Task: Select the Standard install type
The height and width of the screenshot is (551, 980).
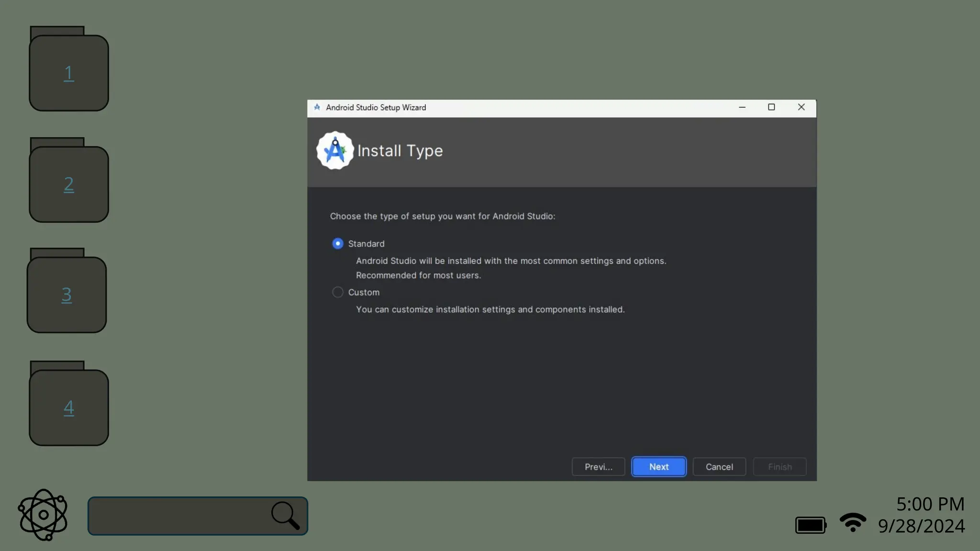Action: [x=338, y=243]
